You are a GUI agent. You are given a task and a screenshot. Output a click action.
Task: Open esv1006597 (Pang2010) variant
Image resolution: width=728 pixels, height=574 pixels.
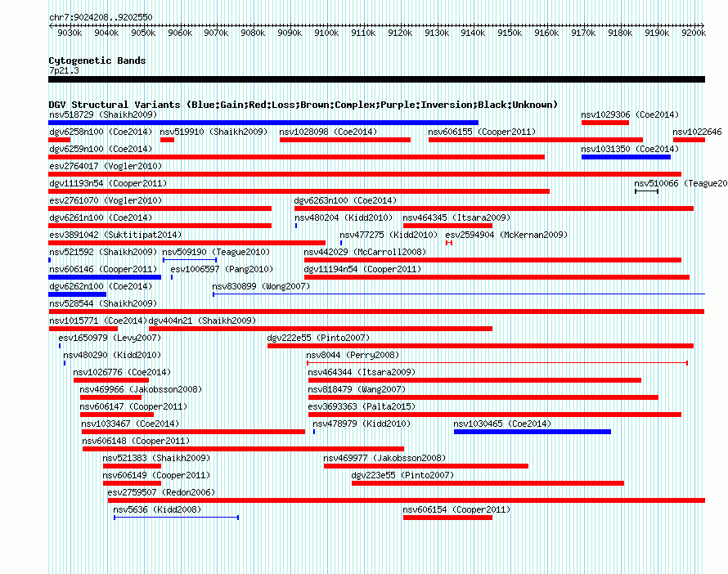(x=222, y=269)
